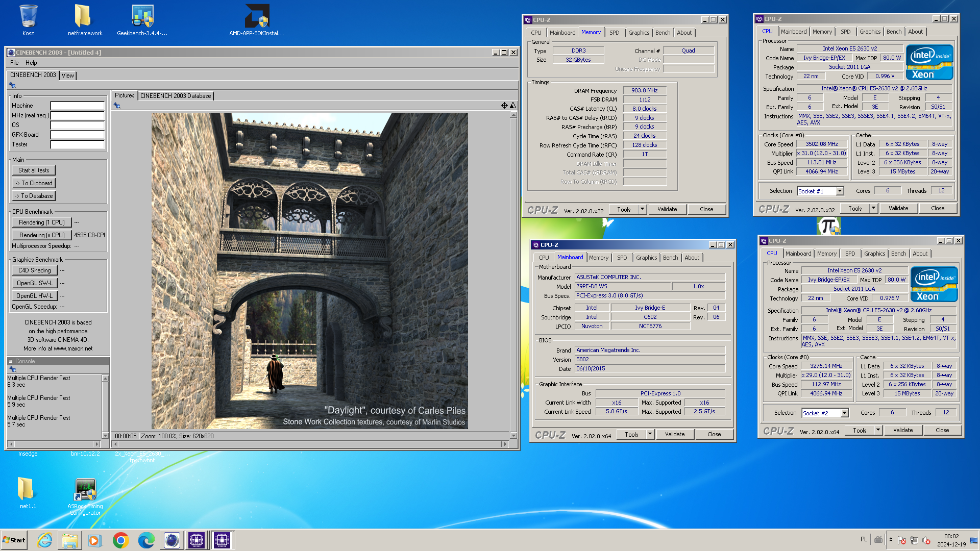This screenshot has height=551, width=980.
Task: Open Tools dropdown arrow in CPU-Z Memory window
Action: click(x=643, y=209)
